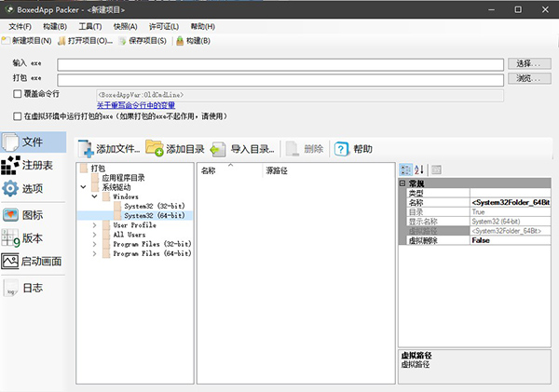Click the 添加文件 button

(108, 149)
